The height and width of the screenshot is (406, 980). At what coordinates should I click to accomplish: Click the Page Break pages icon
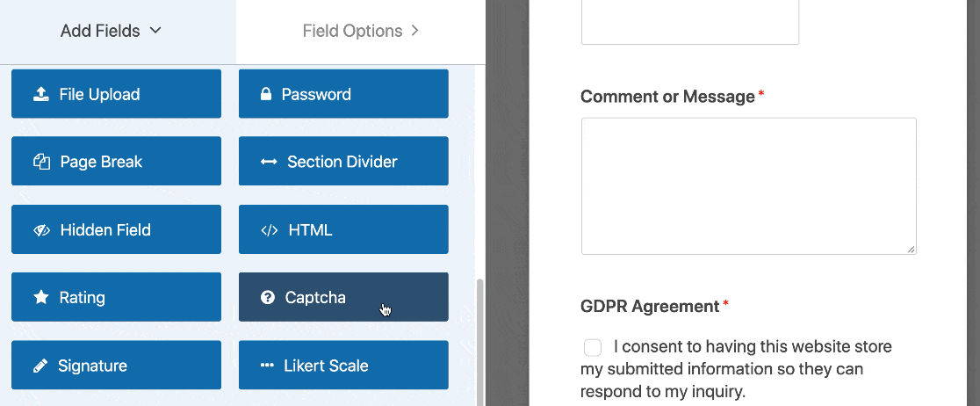[41, 162]
